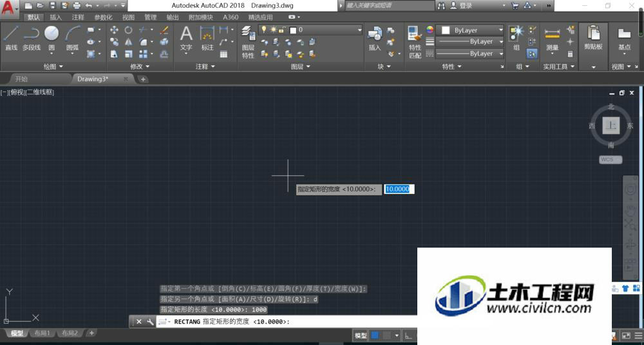Image resolution: width=644 pixels, height=345 pixels.
Task: Click the Mirror tool in Modify panel
Action: pyautogui.click(x=129, y=42)
